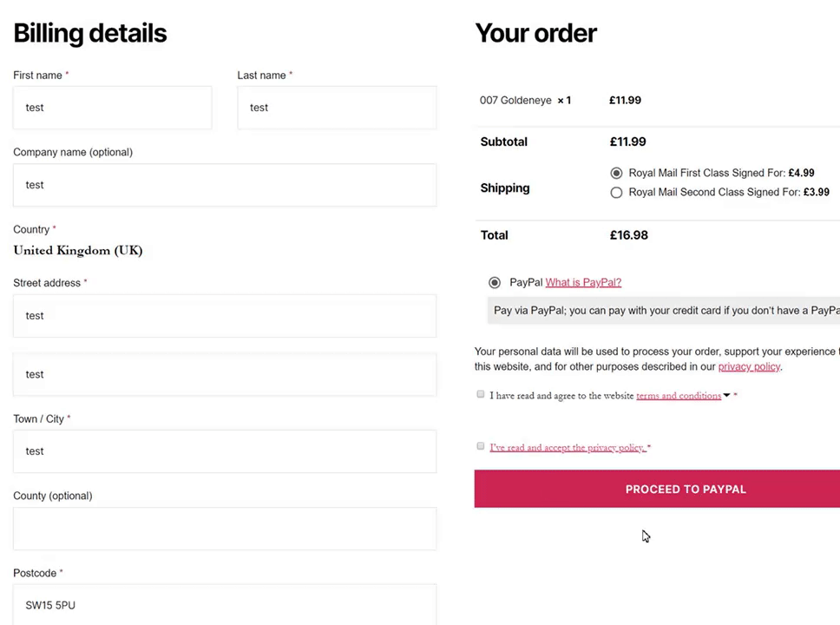Viewport: 840px width, 625px height.
Task: Click the Last name input field
Action: coord(337,108)
